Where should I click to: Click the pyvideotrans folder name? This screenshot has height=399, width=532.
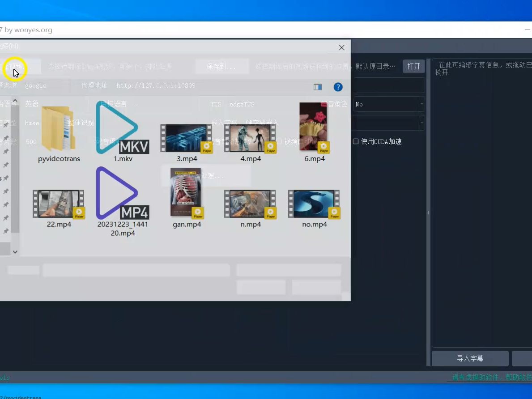[59, 158]
